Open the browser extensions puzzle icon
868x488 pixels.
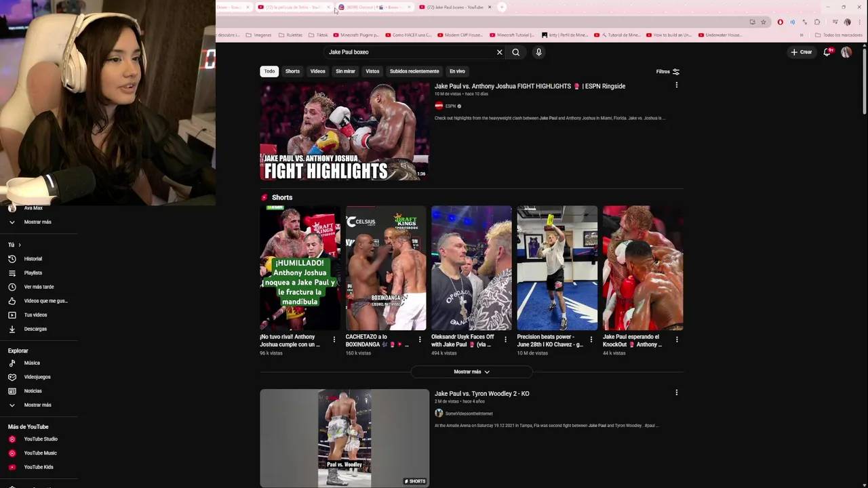pyautogui.click(x=817, y=22)
